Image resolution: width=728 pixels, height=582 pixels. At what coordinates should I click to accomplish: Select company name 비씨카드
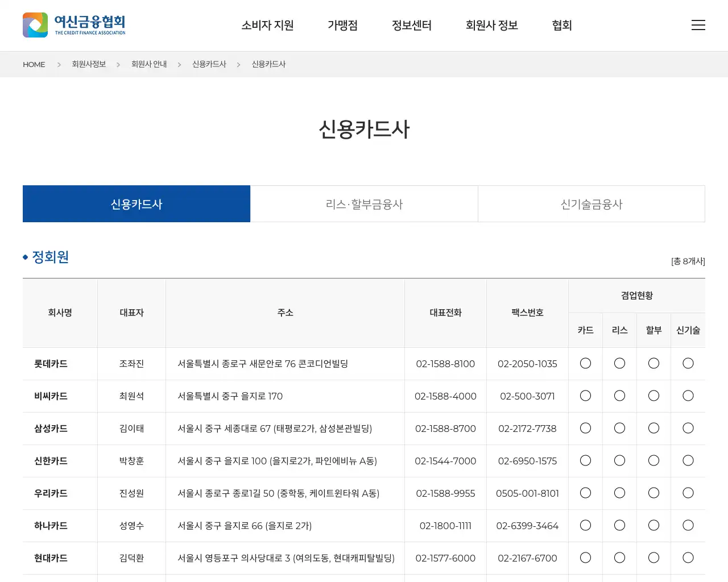tap(51, 396)
